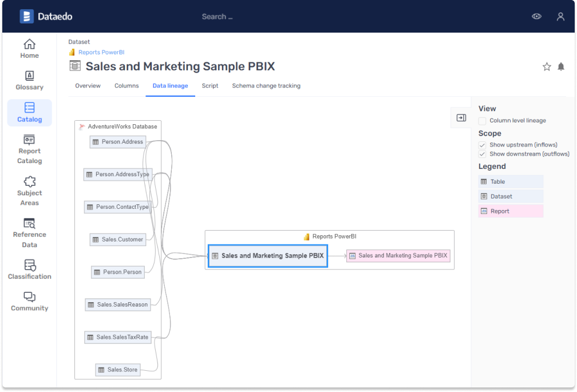
Task: Collapse the right side panel
Action: click(461, 118)
